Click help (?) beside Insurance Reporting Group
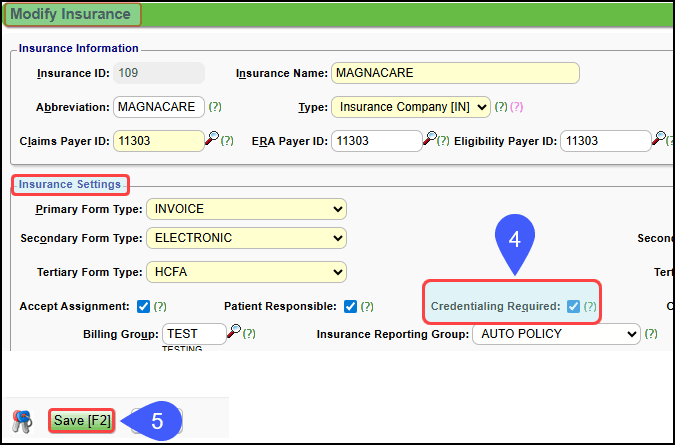The width and height of the screenshot is (675, 445). coord(652,334)
